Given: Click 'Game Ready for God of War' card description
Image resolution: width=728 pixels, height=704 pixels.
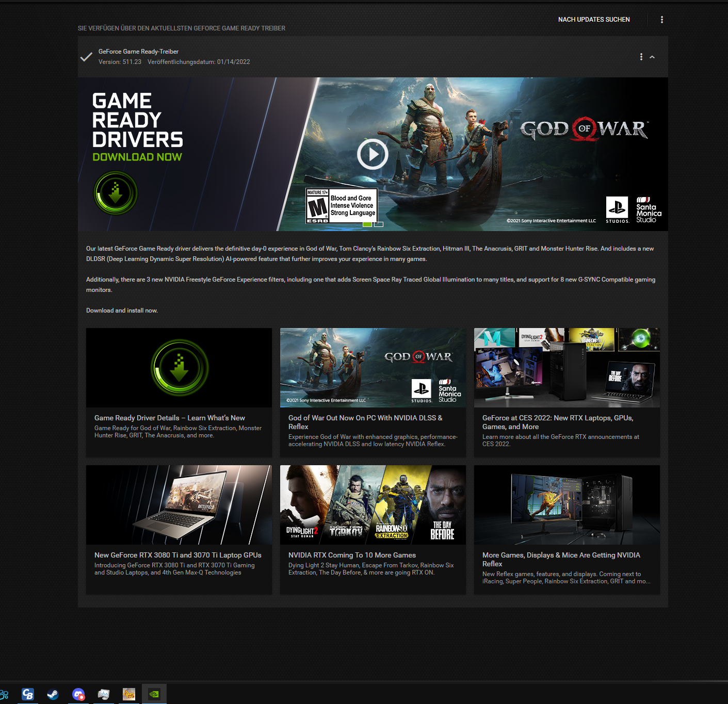Looking at the screenshot, I should tap(178, 432).
